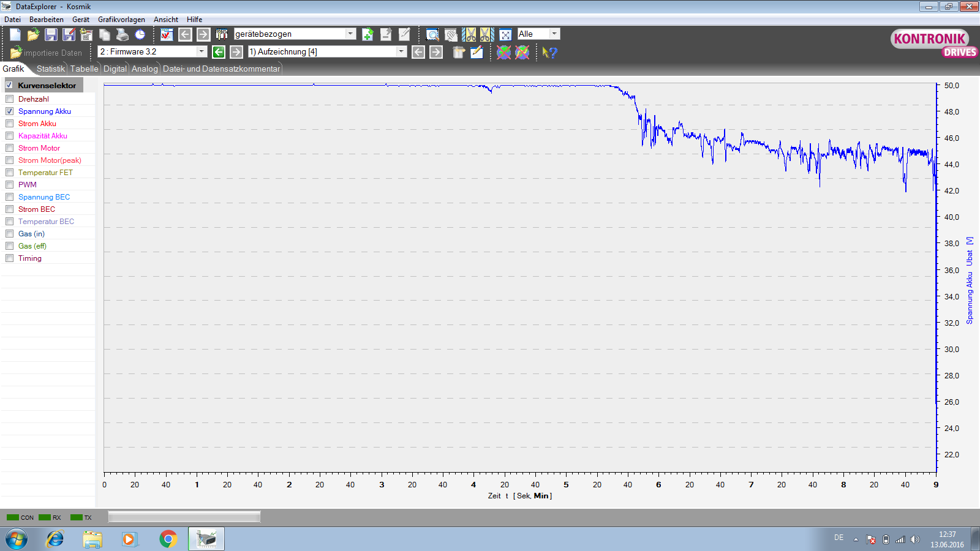
Task: Expand the Aufzeichnung [4] record dropdown
Action: (401, 51)
